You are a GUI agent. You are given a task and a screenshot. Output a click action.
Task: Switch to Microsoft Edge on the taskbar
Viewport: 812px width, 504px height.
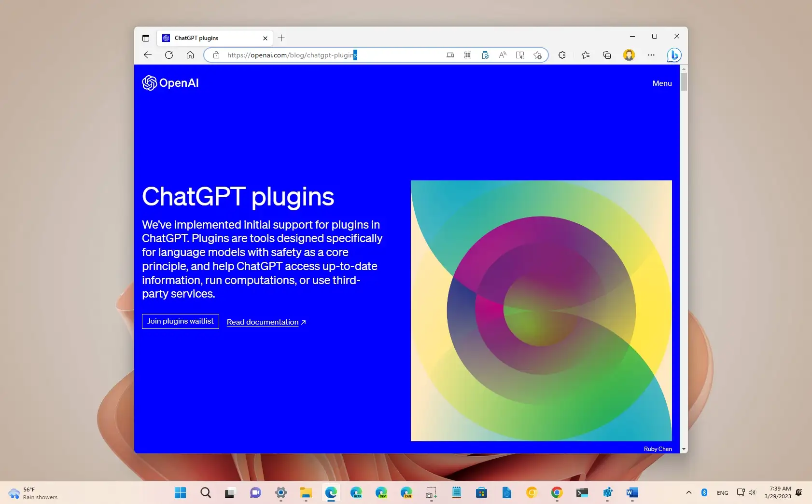tap(331, 492)
